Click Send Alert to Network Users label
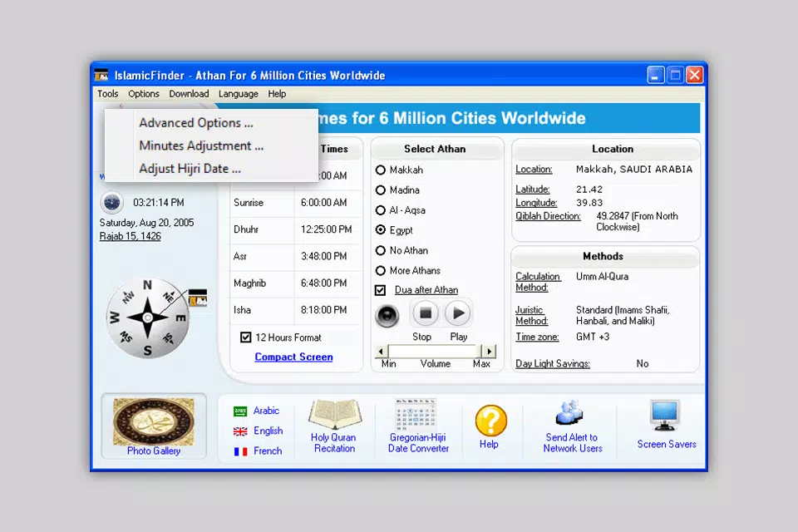Viewport: 798px width, 532px height. [x=573, y=443]
